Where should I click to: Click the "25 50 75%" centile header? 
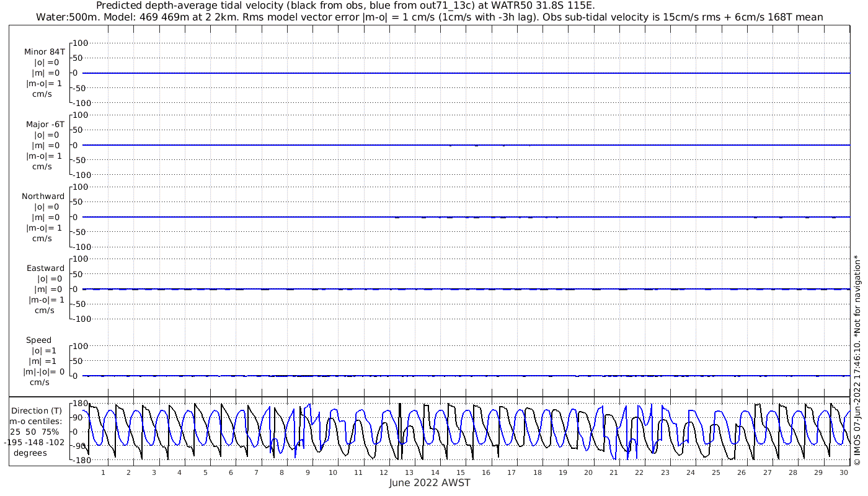pyautogui.click(x=34, y=432)
